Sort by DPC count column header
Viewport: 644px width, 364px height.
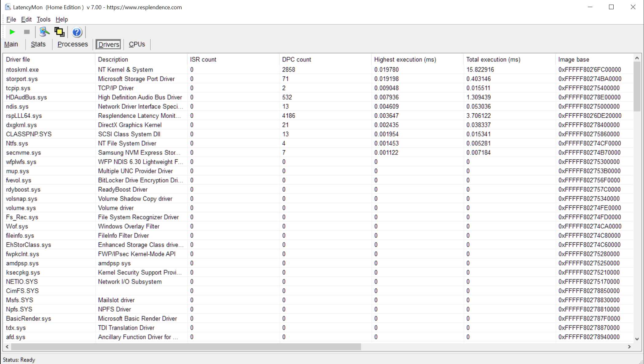click(325, 60)
